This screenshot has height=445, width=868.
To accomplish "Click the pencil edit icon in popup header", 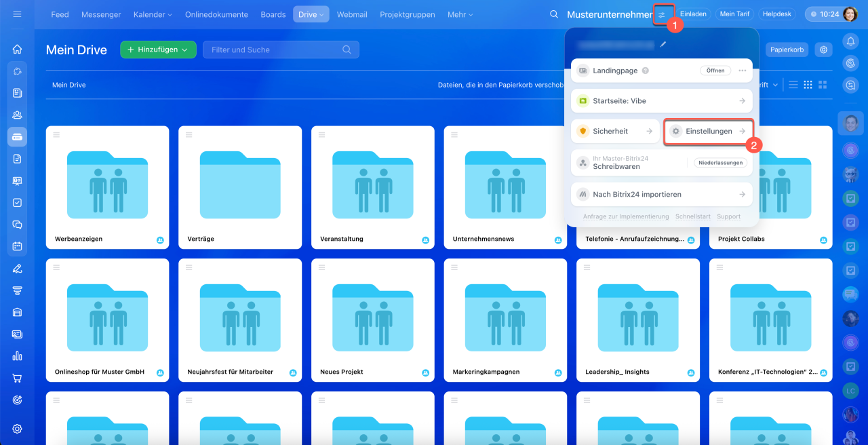I will (x=663, y=44).
